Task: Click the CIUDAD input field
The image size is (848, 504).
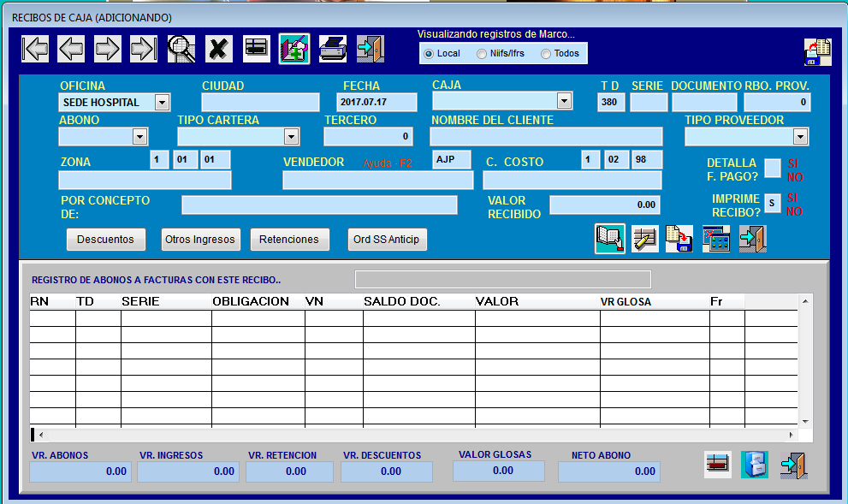Action: [x=260, y=102]
